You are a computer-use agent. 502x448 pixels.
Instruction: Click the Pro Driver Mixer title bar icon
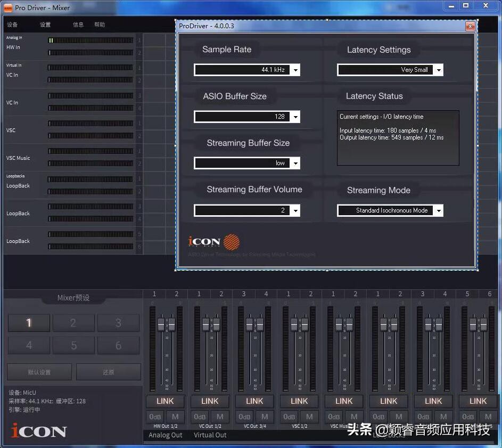(x=7, y=7)
